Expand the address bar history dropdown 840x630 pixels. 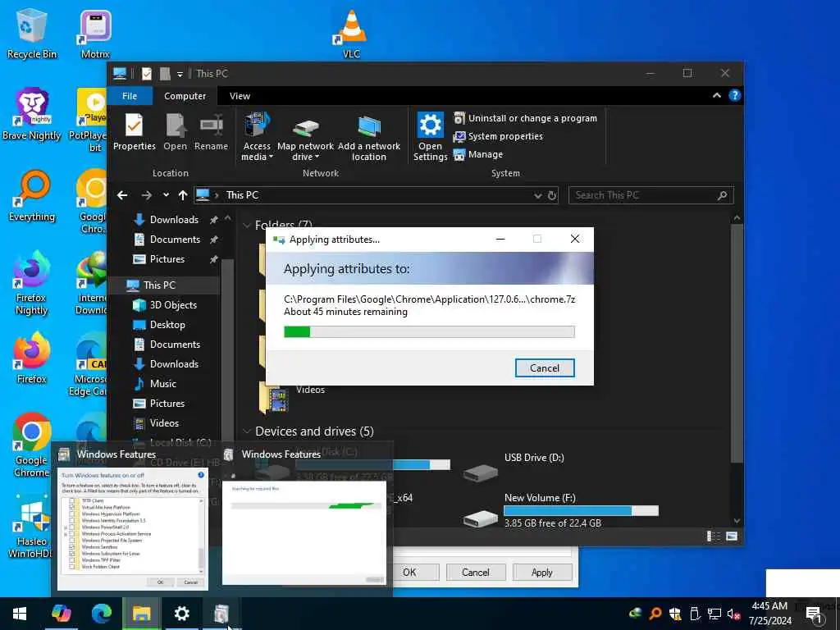[x=538, y=196]
